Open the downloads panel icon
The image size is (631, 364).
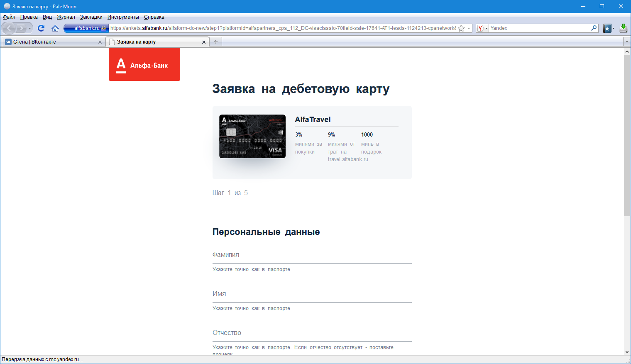[623, 28]
